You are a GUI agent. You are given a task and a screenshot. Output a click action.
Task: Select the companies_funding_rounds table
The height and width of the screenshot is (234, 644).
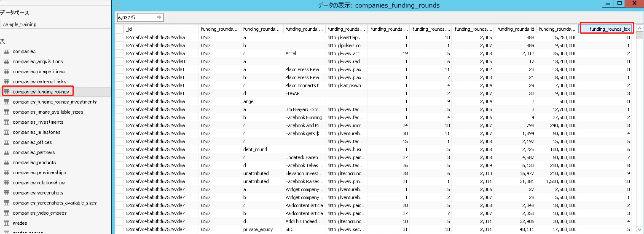40,91
